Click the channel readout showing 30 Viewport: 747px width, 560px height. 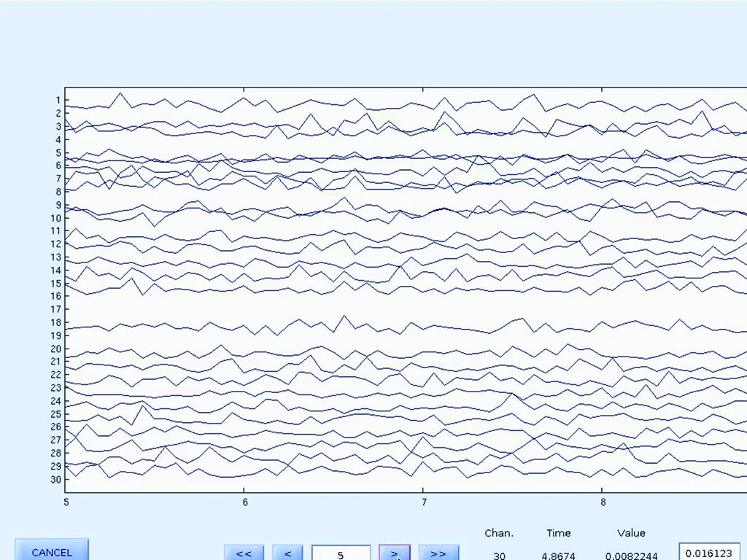pyautogui.click(x=499, y=556)
